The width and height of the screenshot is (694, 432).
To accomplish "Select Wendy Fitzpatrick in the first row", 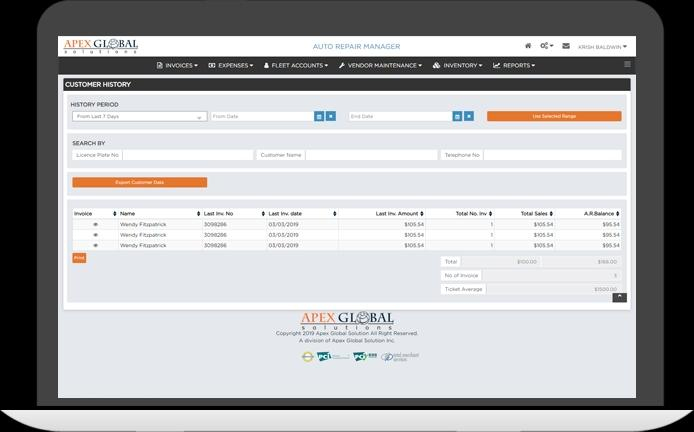I will 143,224.
